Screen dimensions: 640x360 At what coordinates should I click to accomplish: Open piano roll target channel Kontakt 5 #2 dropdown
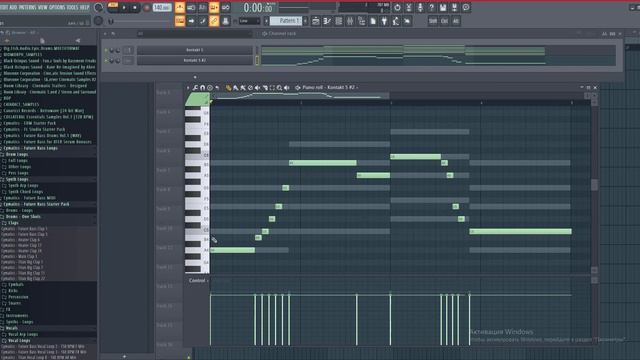(x=330, y=87)
